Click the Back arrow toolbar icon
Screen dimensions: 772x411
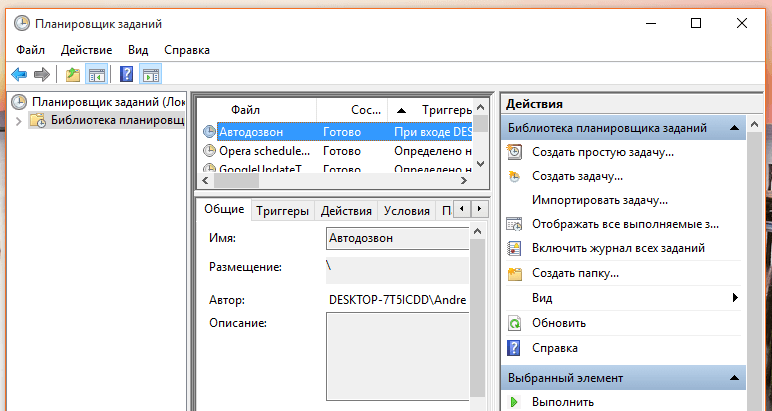coord(18,74)
